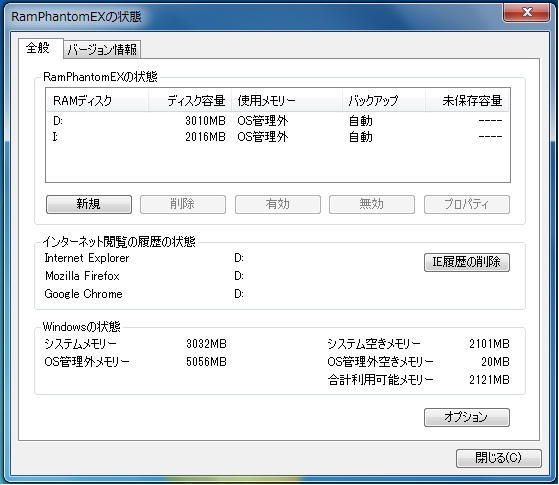559x485 pixels.
Task: Click the Internet Explorer history entry
Action: [87, 258]
